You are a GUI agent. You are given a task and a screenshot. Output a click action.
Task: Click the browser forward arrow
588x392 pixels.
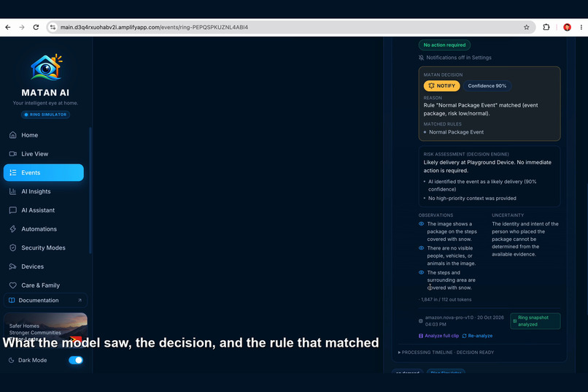tap(22, 27)
